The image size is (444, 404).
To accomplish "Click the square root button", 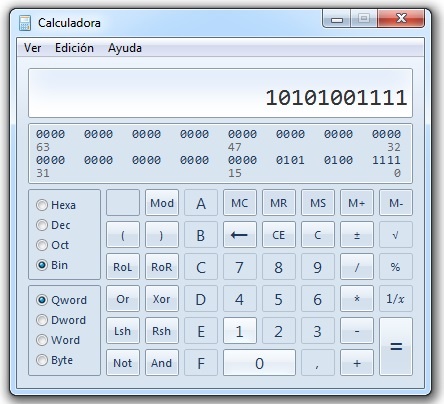I will pyautogui.click(x=396, y=235).
